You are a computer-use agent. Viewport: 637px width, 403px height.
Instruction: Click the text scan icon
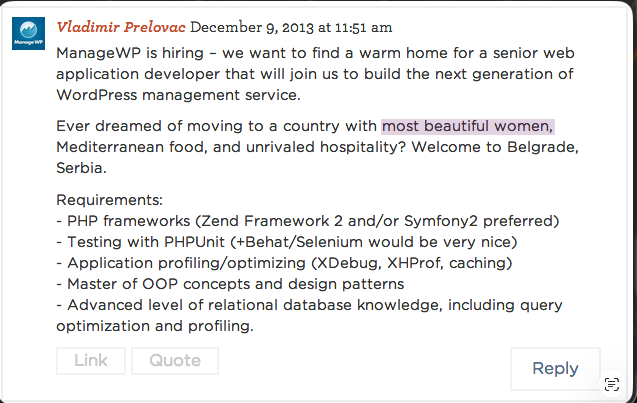pos(613,384)
